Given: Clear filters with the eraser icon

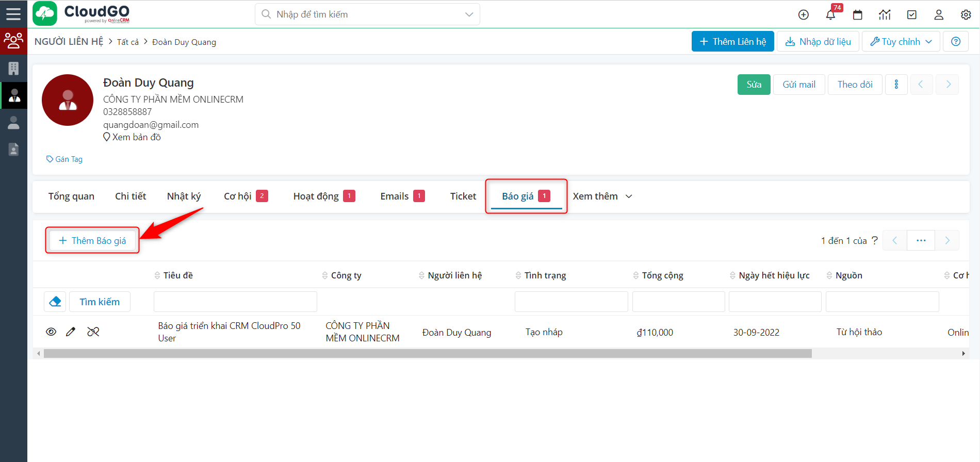Looking at the screenshot, I should pyautogui.click(x=55, y=302).
